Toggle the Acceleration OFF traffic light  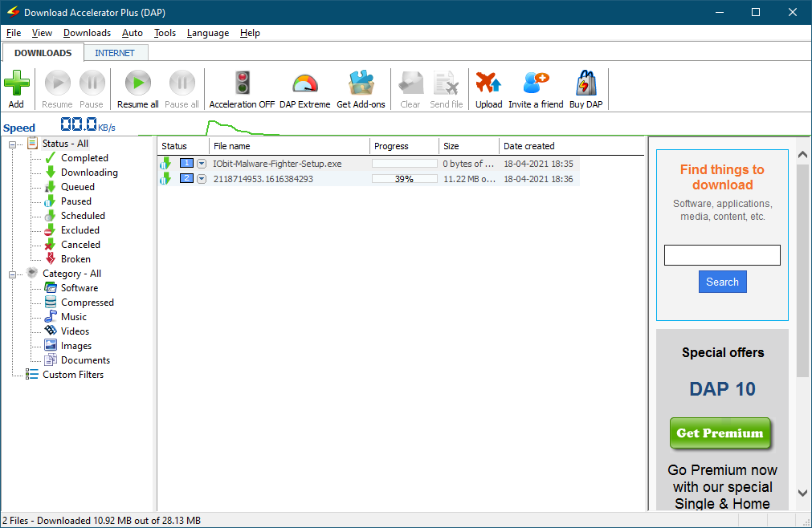click(x=243, y=83)
